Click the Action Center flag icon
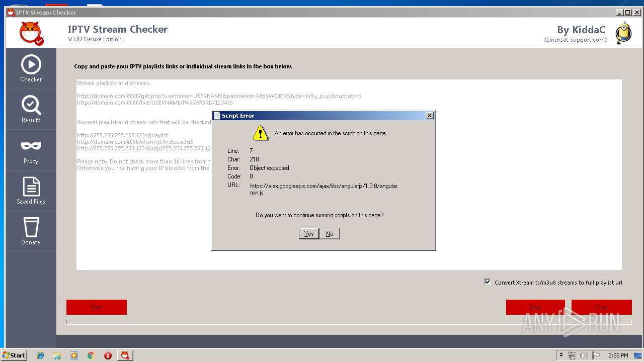644x362 pixels. [596, 355]
